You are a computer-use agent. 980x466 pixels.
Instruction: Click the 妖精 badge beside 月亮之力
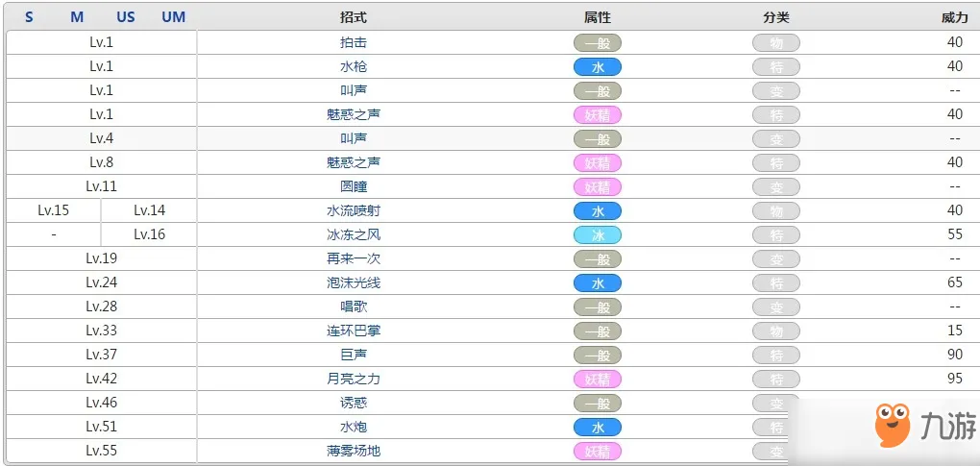(598, 379)
